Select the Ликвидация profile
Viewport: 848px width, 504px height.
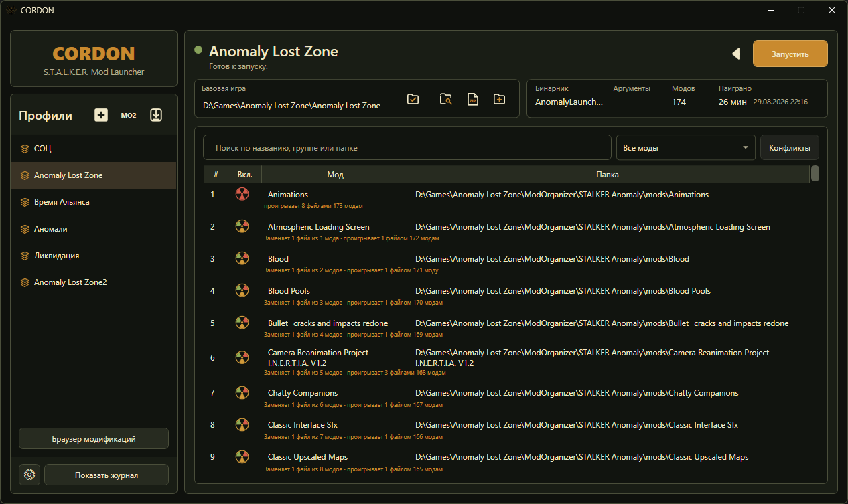(x=94, y=256)
